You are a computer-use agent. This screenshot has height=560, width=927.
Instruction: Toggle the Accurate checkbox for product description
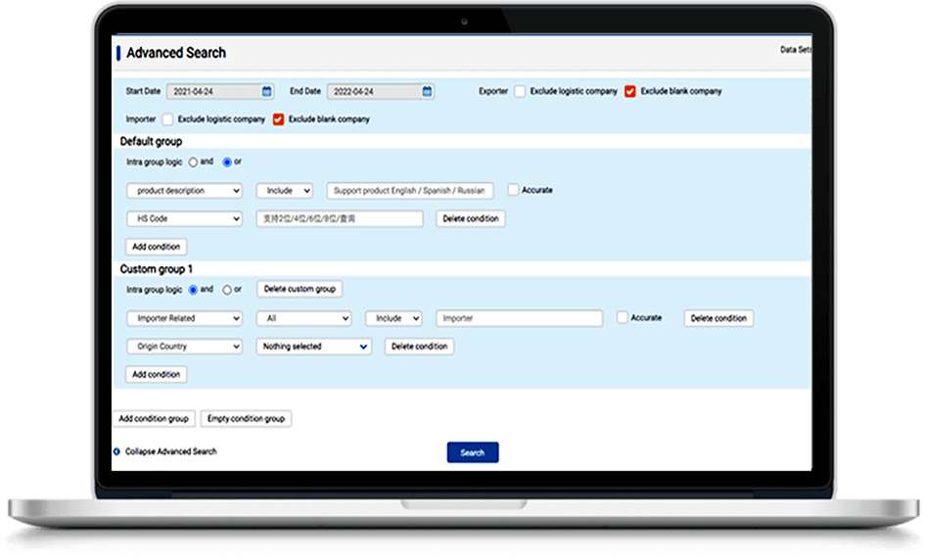pyautogui.click(x=513, y=190)
